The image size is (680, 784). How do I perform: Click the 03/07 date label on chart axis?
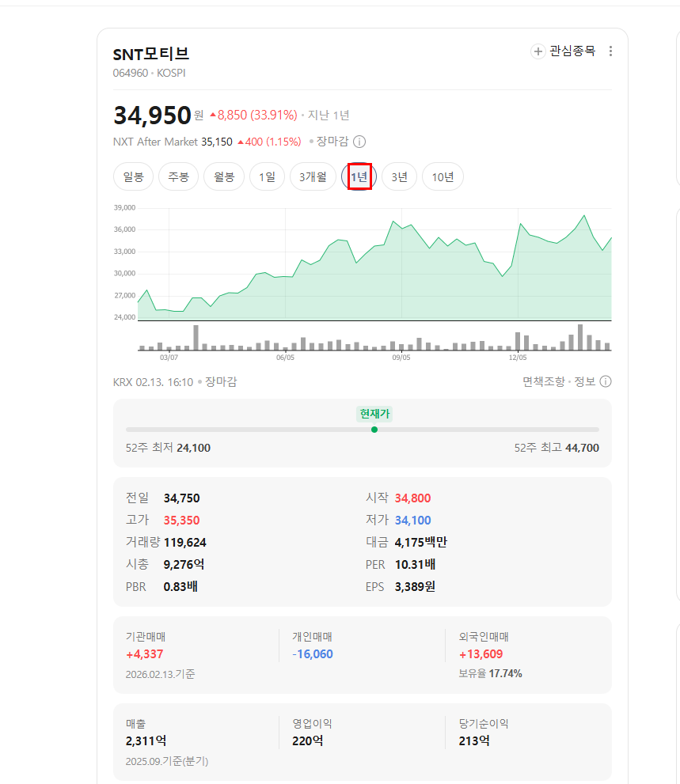tap(169, 358)
